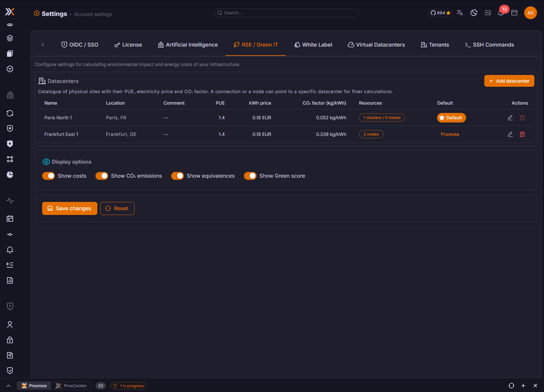Open the network nodes diagram sidebar icon

pos(10,159)
